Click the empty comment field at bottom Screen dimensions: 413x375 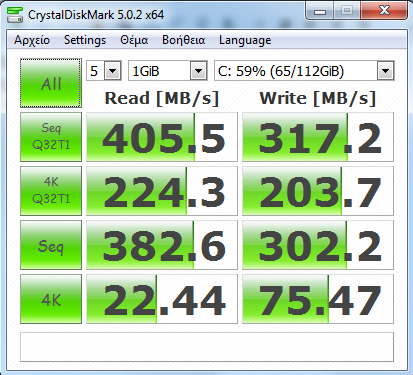tap(207, 347)
